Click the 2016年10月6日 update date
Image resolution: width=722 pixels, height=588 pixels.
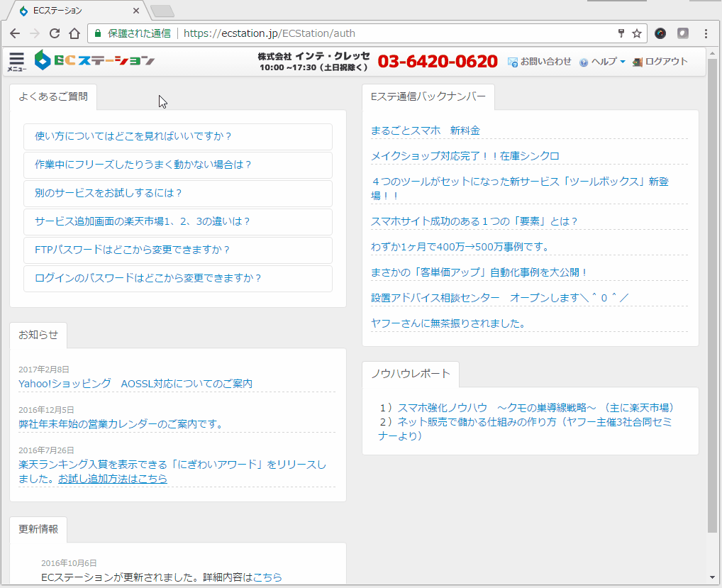click(69, 564)
